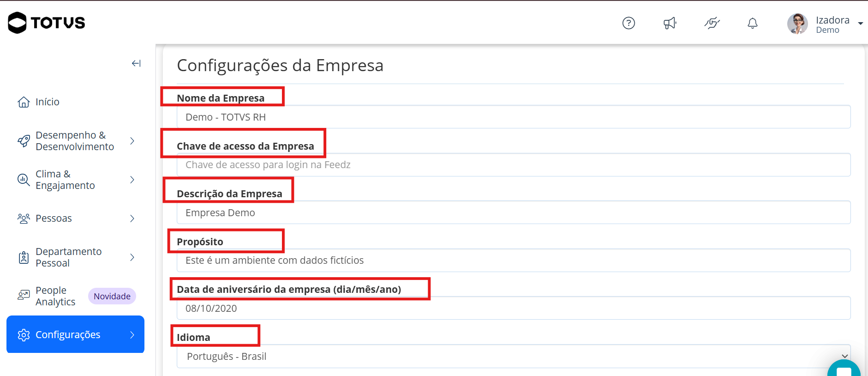Image resolution: width=868 pixels, height=376 pixels.
Task: Click the sign language accessibility icon
Action: click(x=712, y=23)
